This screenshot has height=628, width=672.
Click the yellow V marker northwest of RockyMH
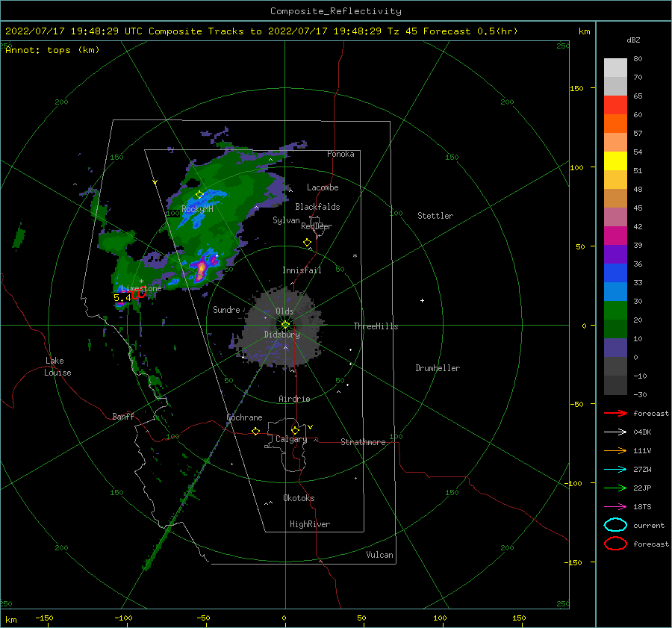[x=155, y=182]
